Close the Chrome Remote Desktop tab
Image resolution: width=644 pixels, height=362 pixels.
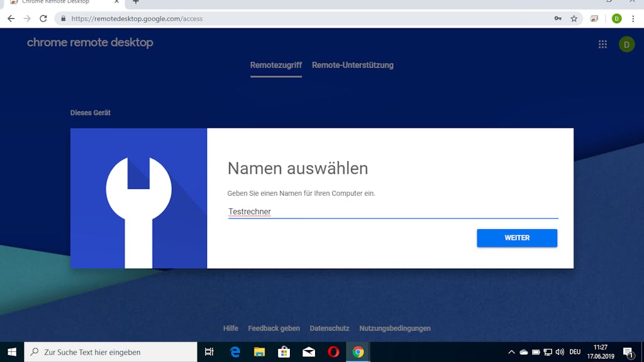[x=116, y=2]
